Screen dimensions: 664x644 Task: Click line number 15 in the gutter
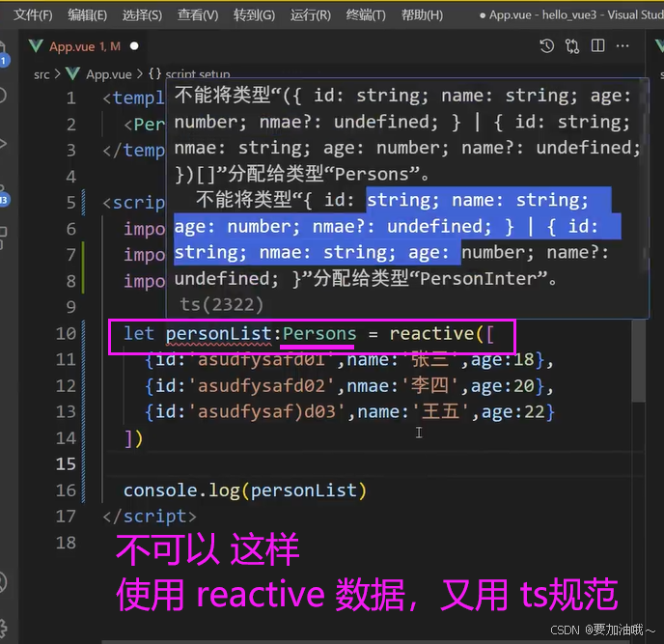[66, 464]
